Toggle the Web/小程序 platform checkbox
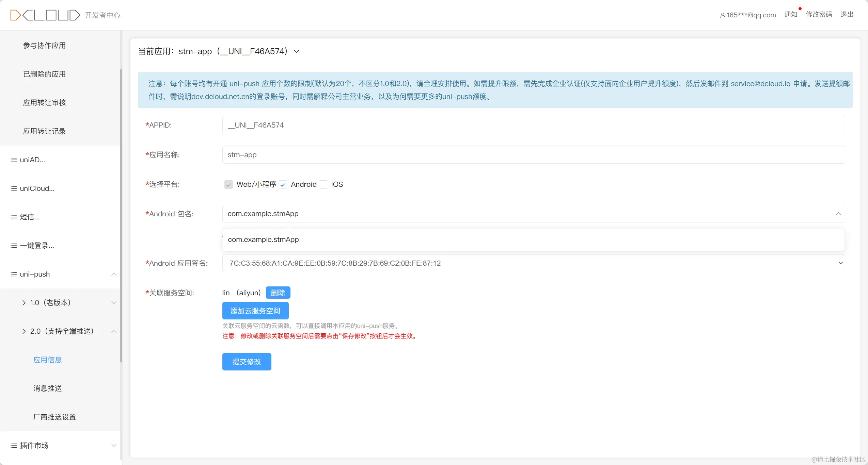The width and height of the screenshot is (868, 465). tap(228, 184)
